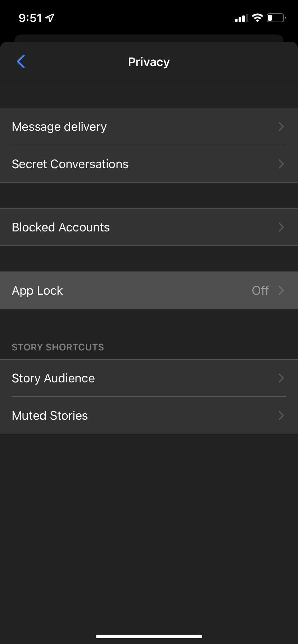The image size is (298, 644).
Task: Open App Lock settings row
Action: tap(37, 290)
